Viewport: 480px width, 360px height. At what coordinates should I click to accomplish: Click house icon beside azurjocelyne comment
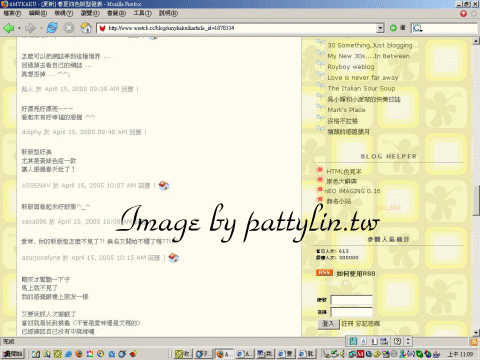click(x=174, y=258)
